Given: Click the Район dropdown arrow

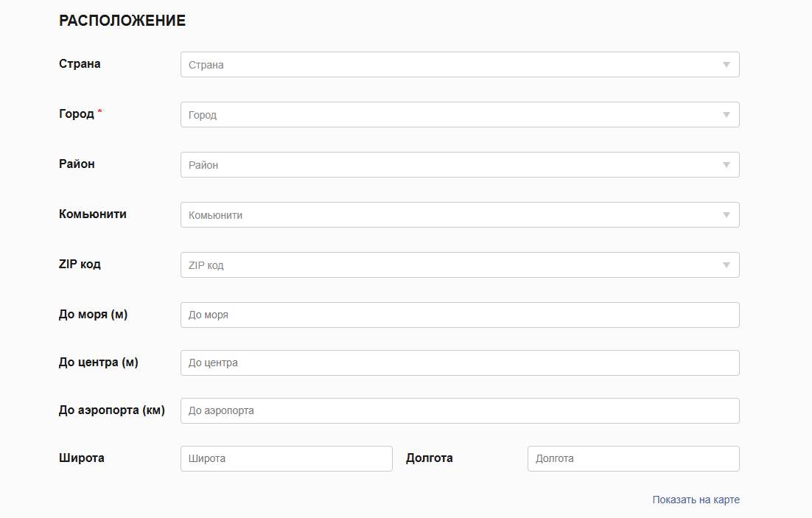Looking at the screenshot, I should (x=726, y=165).
